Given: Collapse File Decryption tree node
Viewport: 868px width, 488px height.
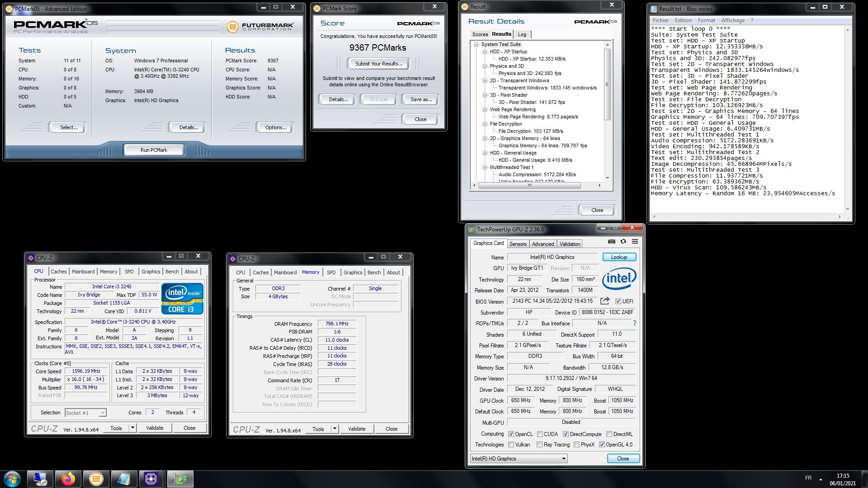Looking at the screenshot, I should (x=485, y=124).
